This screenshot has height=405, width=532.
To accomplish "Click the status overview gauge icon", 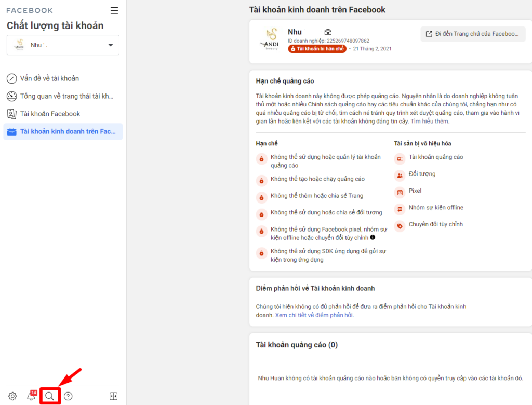I will tap(12, 97).
